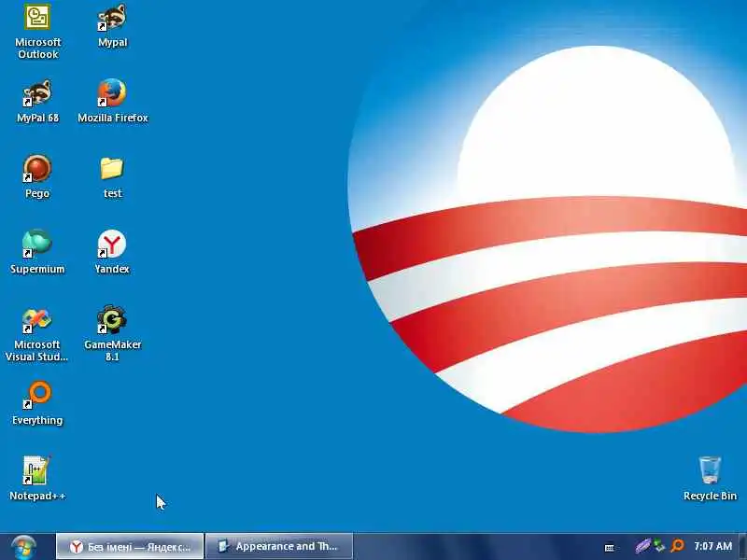Viewport: 747px width, 560px height.
Task: Select the Microsoft Visual Studio shortcut
Action: [x=36, y=333]
